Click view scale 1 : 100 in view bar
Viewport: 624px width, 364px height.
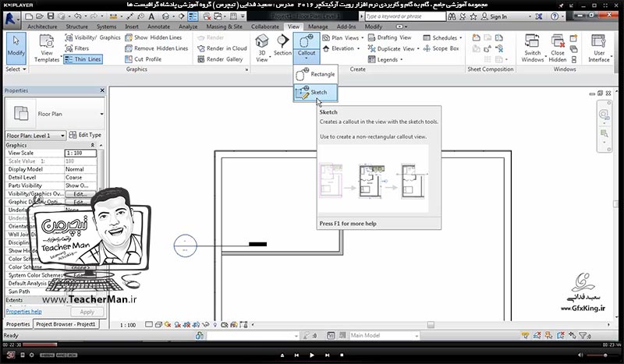coord(128,325)
